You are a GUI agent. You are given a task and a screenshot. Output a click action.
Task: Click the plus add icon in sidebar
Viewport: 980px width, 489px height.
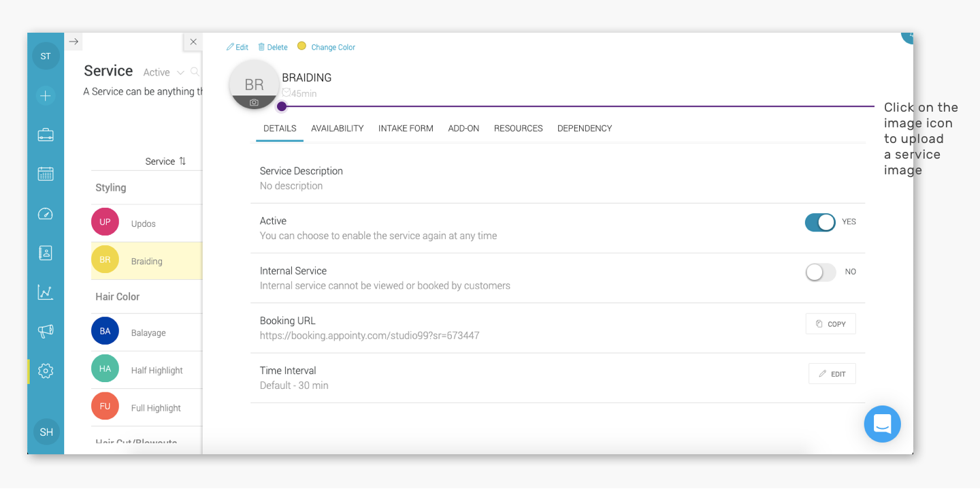tap(46, 96)
